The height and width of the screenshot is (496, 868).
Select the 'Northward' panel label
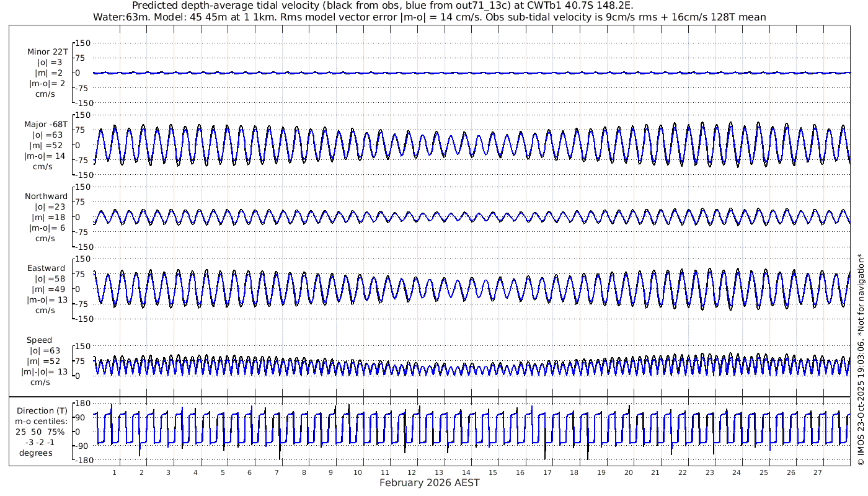46,197
